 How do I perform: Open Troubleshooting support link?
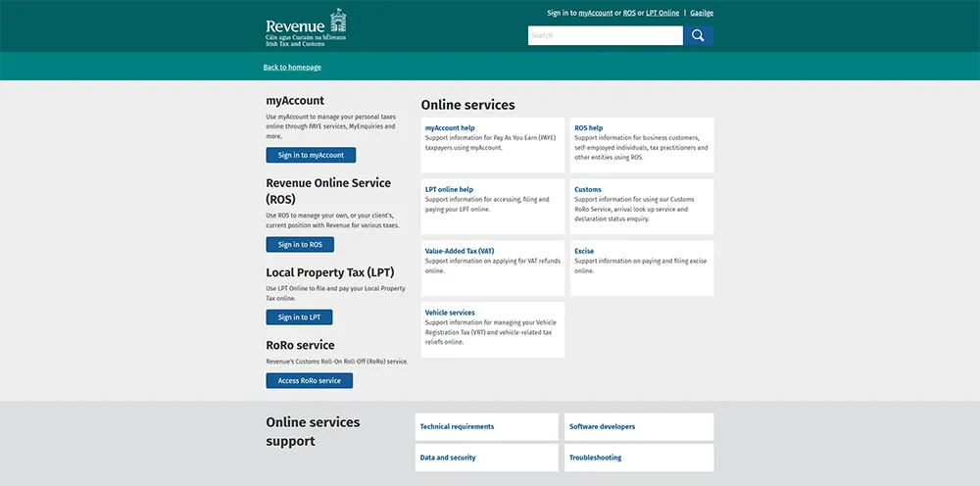pyautogui.click(x=639, y=458)
